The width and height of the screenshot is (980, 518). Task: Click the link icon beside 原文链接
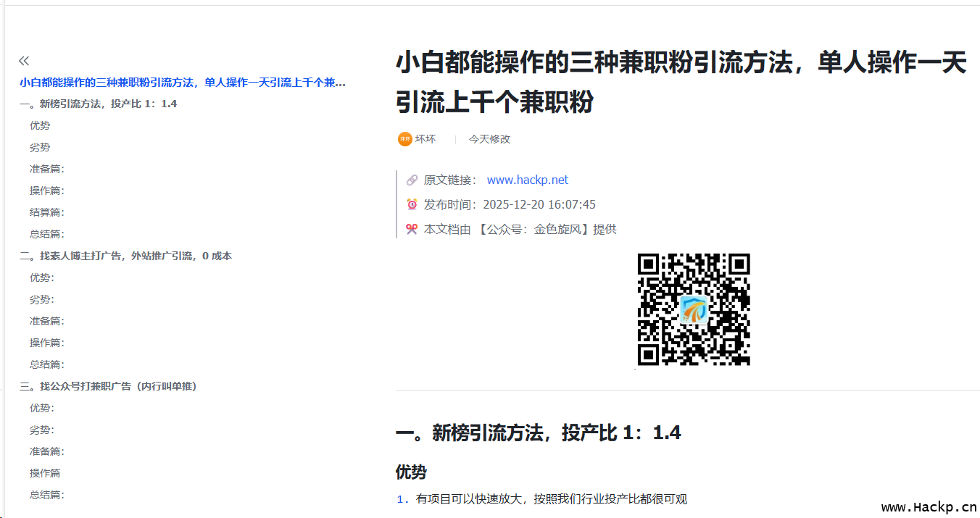point(412,180)
